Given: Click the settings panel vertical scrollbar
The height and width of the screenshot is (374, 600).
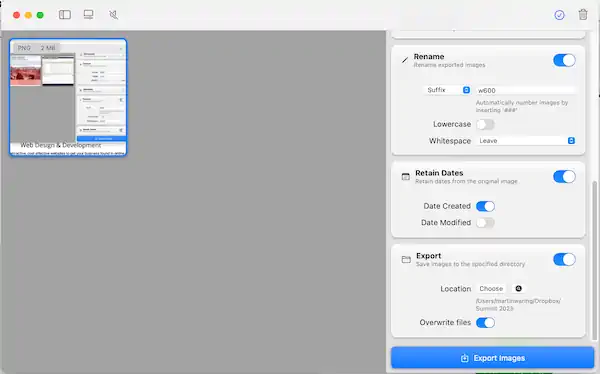Looking at the screenshot, I should click(x=594, y=260).
